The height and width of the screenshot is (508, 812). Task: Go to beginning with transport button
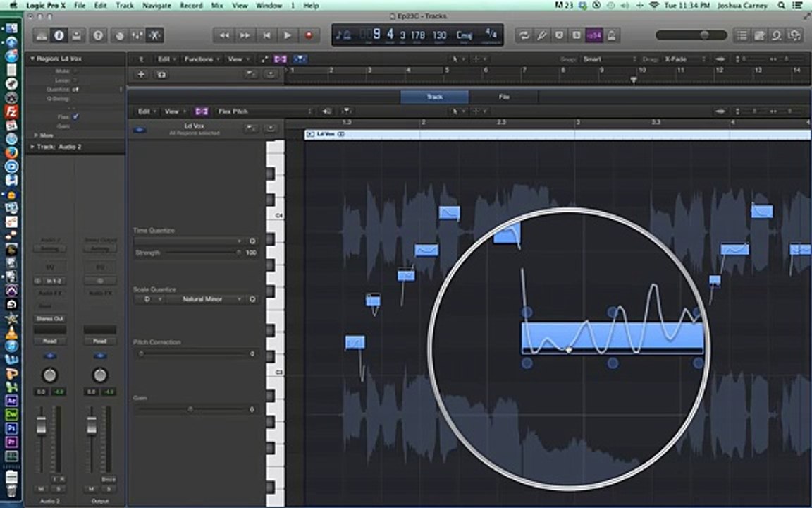[266, 35]
